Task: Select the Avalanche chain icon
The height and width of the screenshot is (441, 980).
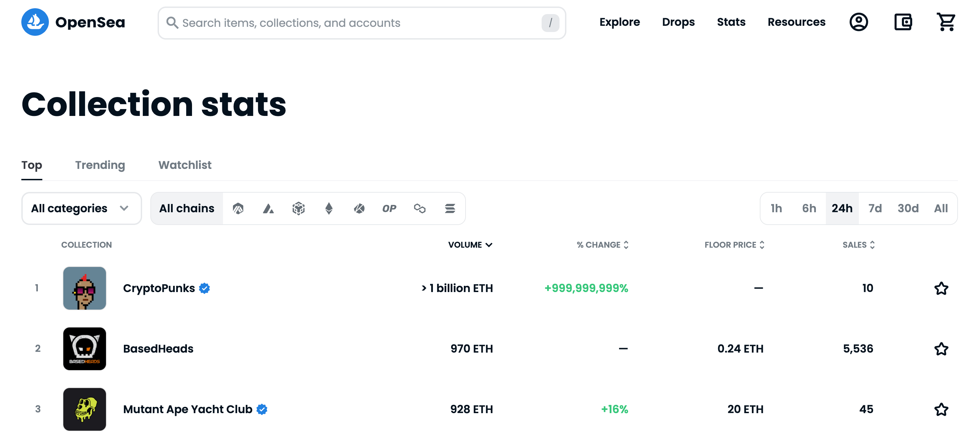Action: point(268,208)
